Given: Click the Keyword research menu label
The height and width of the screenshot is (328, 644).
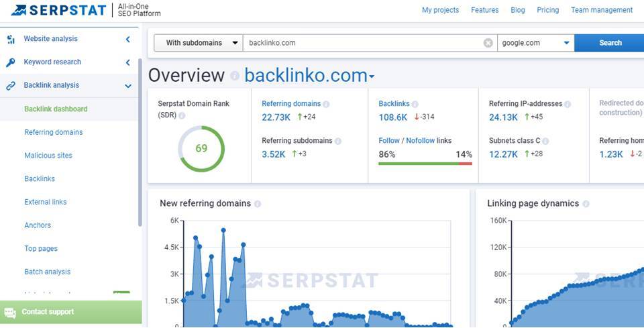Looking at the screenshot, I should (52, 62).
